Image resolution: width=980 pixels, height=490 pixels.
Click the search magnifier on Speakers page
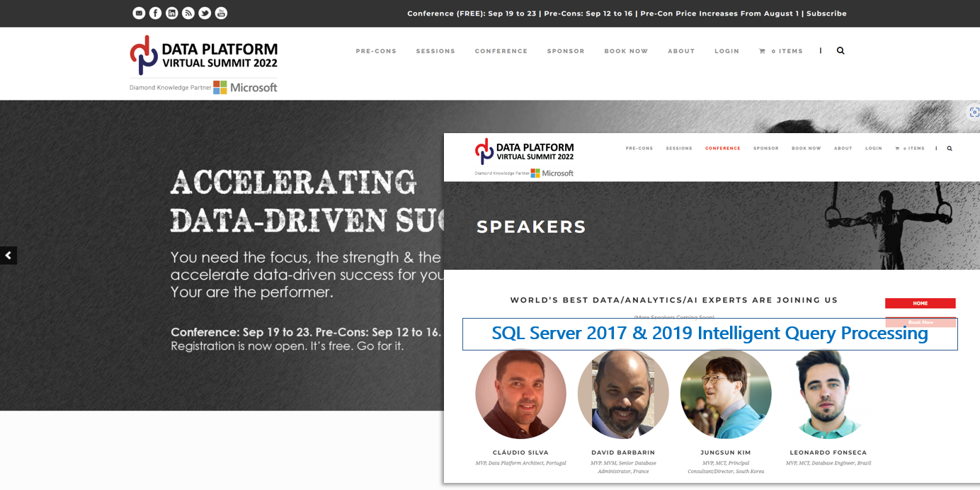pos(950,148)
